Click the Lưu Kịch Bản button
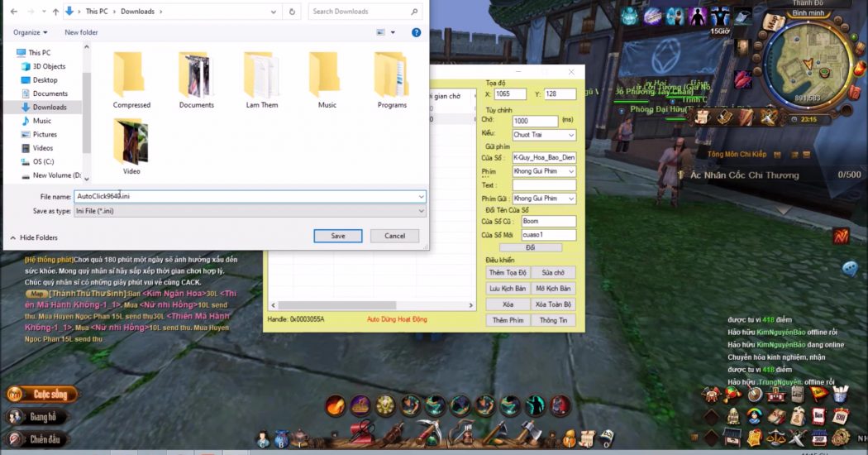Image resolution: width=868 pixels, height=455 pixels. 508,289
